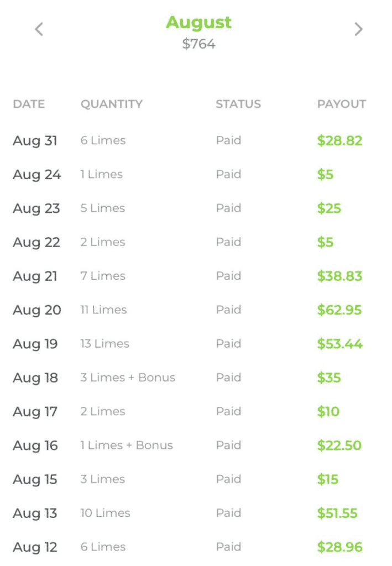Select the STATUS column header
This screenshot has height=566, width=392.
pos(238,104)
